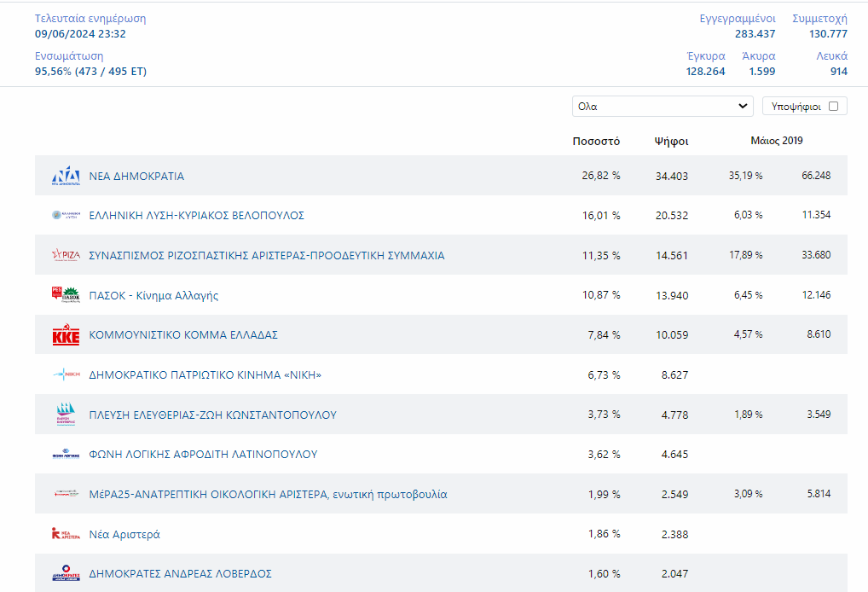Click PASOK 2019 percentage 6,45 %

[749, 295]
